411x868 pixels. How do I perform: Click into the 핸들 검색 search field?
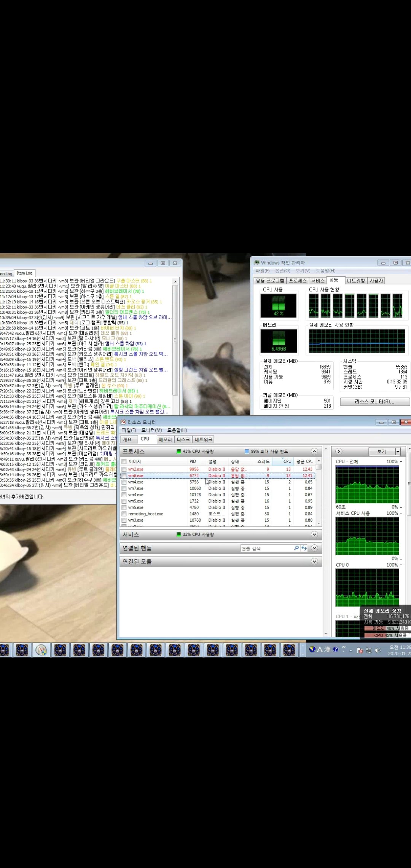tap(267, 548)
